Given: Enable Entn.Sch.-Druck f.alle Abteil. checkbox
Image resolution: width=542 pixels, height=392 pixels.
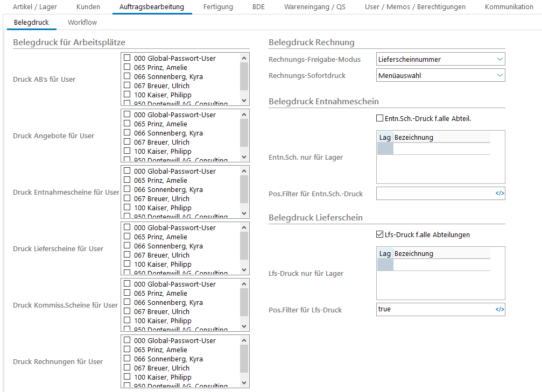Looking at the screenshot, I should [x=380, y=118].
